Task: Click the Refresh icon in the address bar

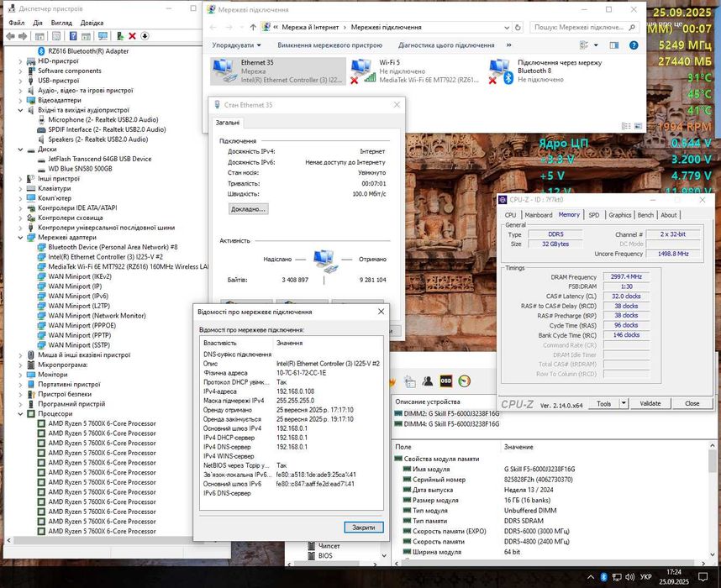Action: click(x=518, y=27)
